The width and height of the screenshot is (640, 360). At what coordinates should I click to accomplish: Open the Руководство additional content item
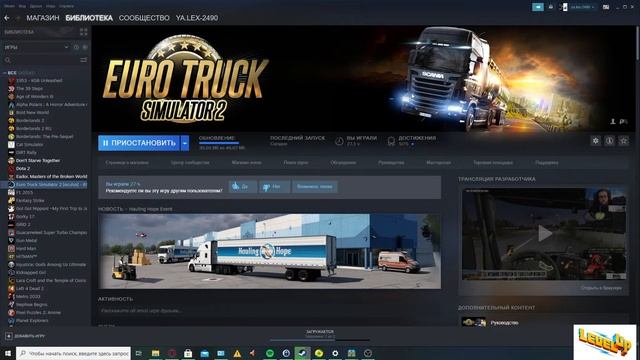(x=504, y=323)
